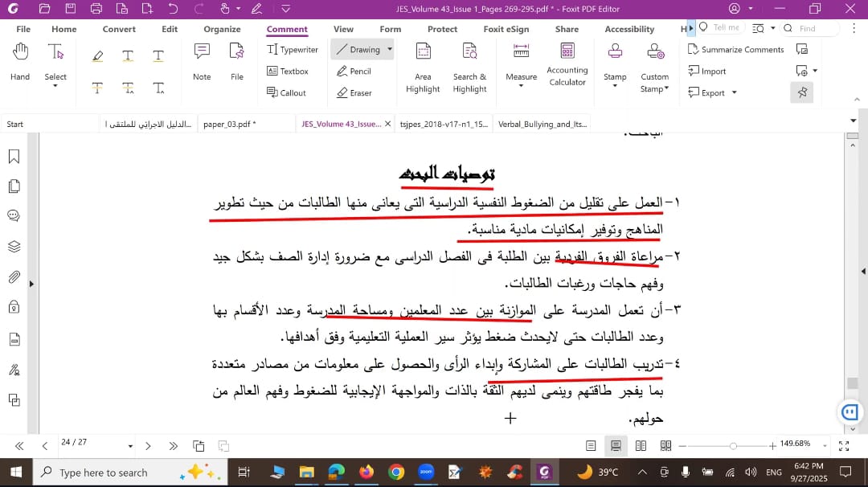Screen dimensions: 868x487
Task: Click the Typewriter button
Action: pyautogui.click(x=293, y=49)
